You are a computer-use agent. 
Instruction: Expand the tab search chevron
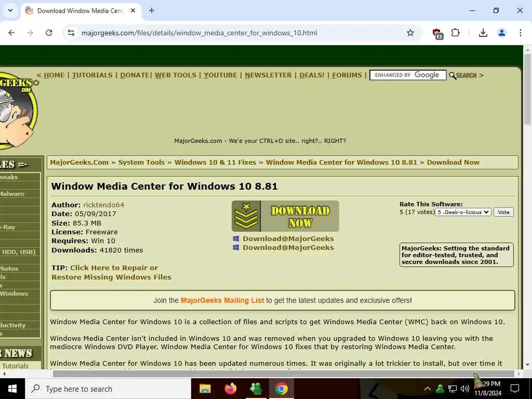click(10, 10)
